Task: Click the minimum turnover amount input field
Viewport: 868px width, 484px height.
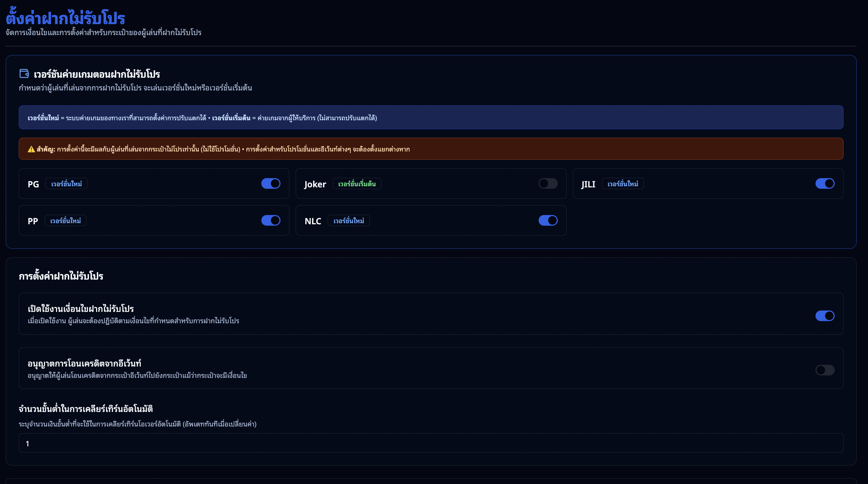Action: coord(431,443)
